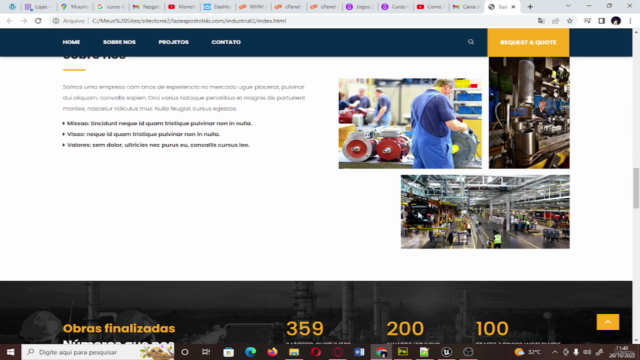Open the Google Translate icon in address bar
The height and width of the screenshot is (360, 640).
[541, 21]
